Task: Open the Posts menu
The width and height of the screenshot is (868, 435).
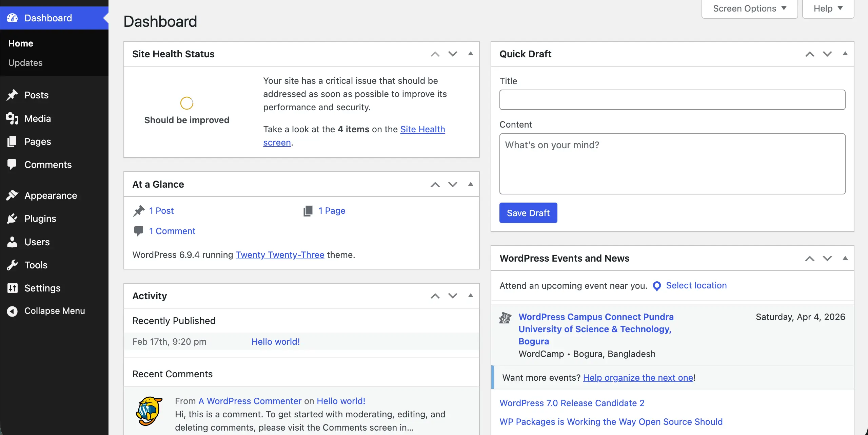Action: click(54, 95)
